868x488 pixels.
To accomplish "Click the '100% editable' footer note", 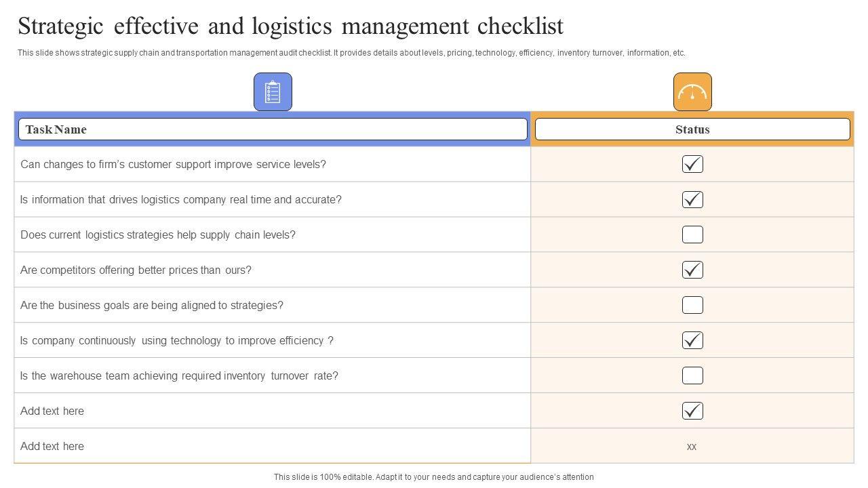I will 433,477.
